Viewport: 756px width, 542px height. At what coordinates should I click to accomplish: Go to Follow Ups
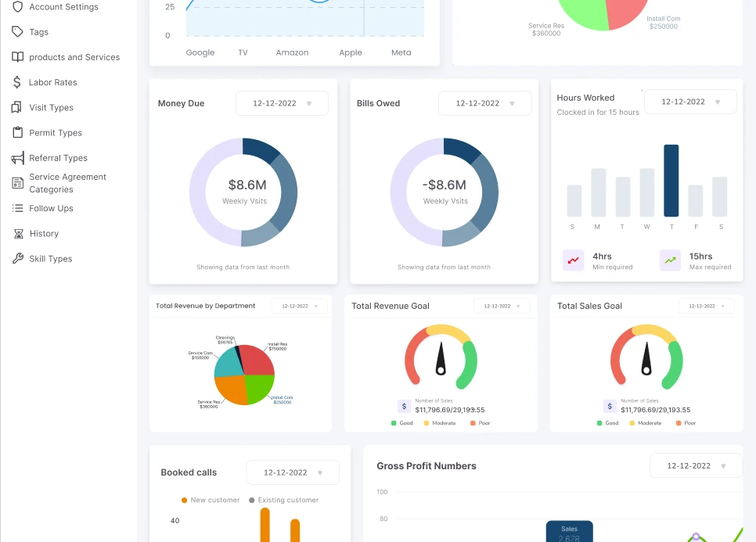point(51,208)
